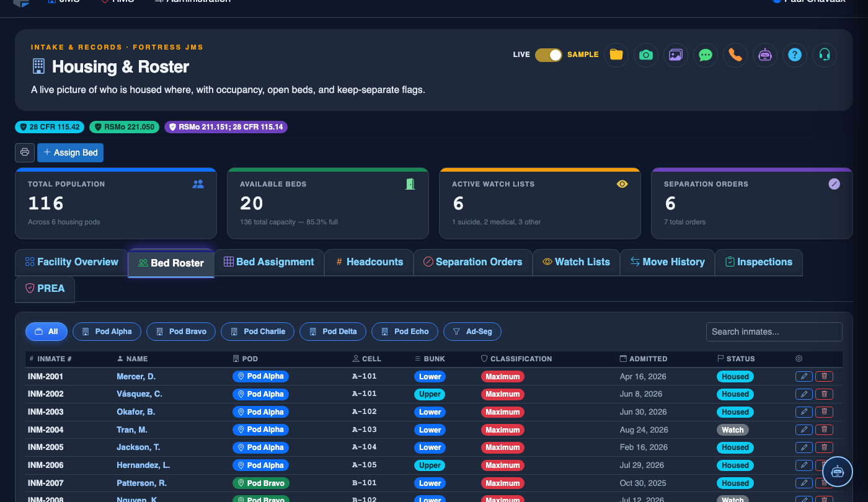Open the yellow folder documents icon
Screen dimensions: 868x502
616,55
